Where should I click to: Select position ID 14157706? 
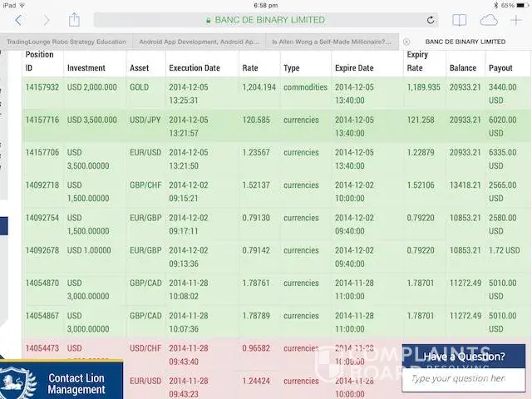tap(42, 152)
